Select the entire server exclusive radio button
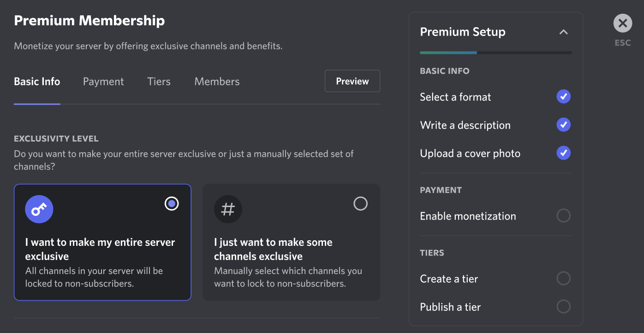This screenshot has height=333, width=644. point(172,203)
